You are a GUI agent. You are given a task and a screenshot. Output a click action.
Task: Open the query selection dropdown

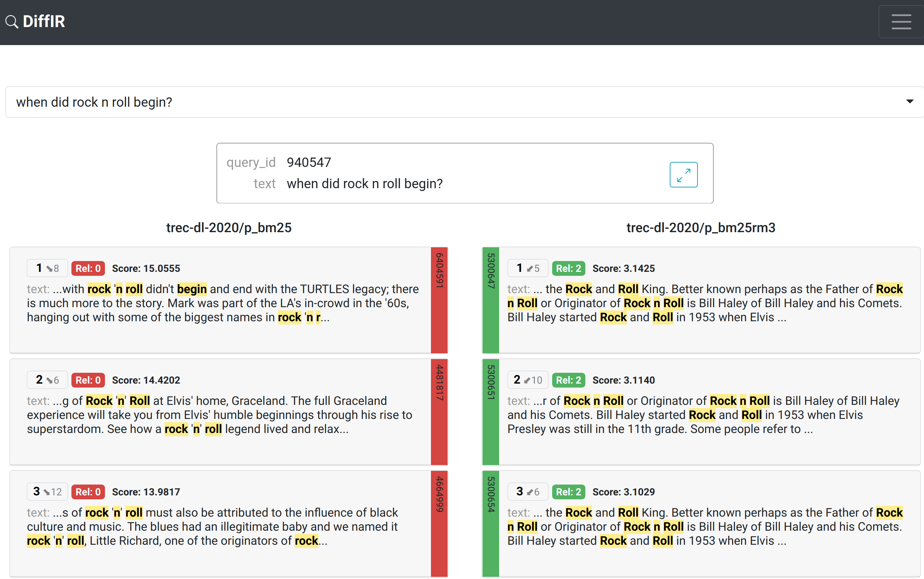coord(460,102)
